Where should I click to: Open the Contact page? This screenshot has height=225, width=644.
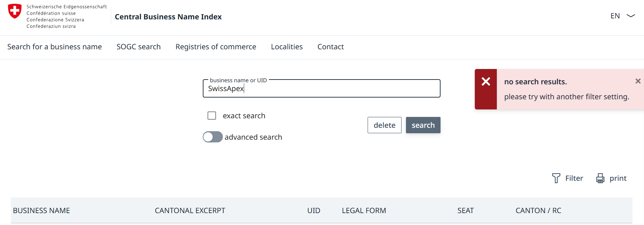coord(330,47)
